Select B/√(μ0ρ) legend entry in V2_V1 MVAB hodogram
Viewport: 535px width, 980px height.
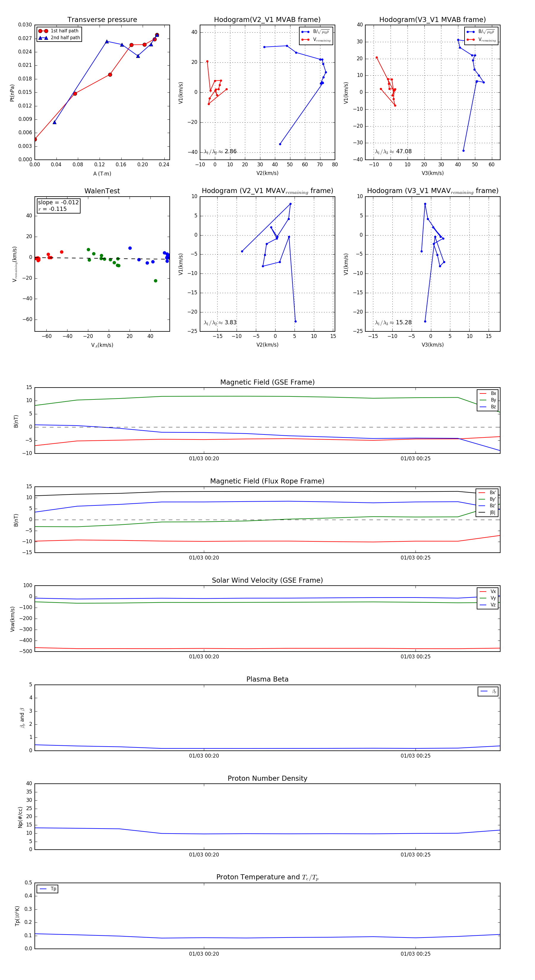click(x=316, y=32)
